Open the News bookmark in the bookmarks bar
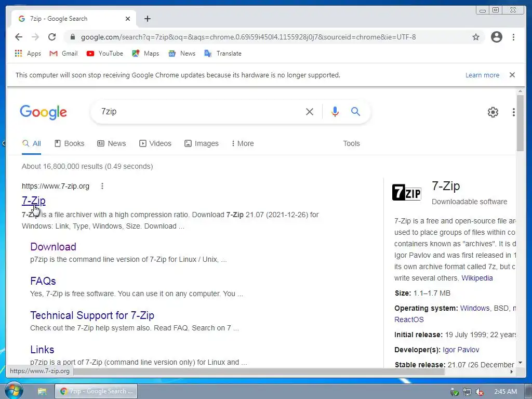Viewport: 532px width, 399px height. pyautogui.click(x=182, y=54)
